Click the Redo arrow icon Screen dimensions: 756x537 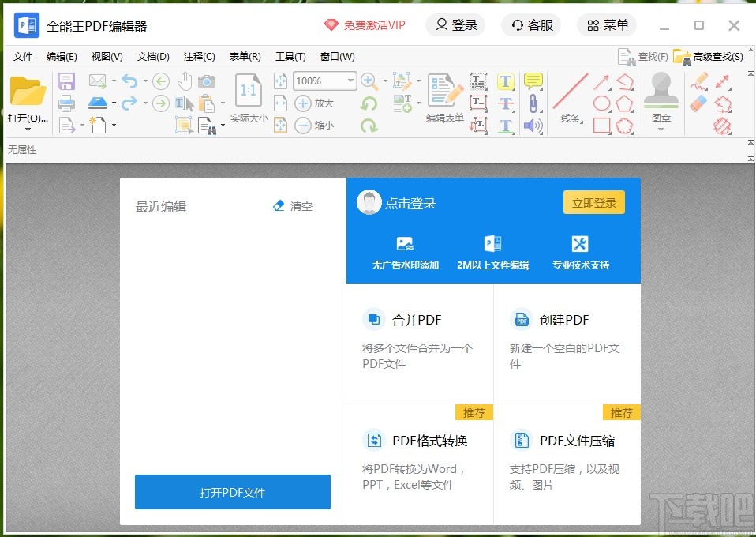pos(129,103)
